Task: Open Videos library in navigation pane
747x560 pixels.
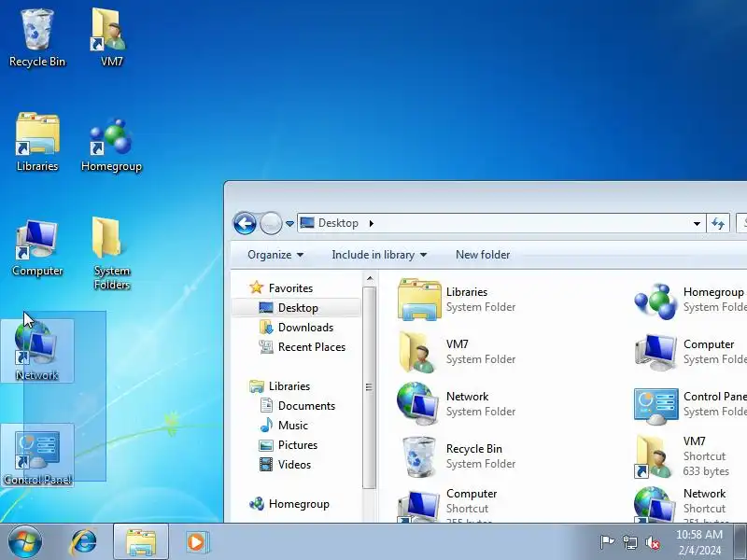Action: (x=285, y=464)
